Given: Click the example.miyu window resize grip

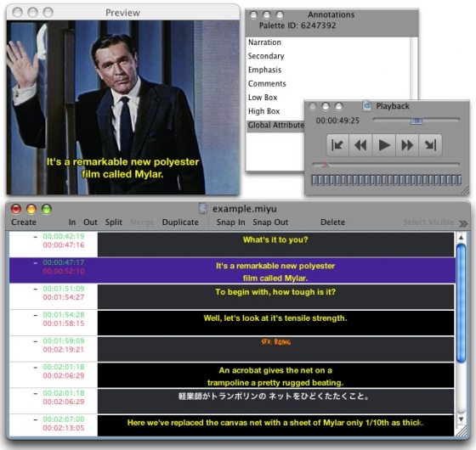Looking at the screenshot, I should 462,430.
